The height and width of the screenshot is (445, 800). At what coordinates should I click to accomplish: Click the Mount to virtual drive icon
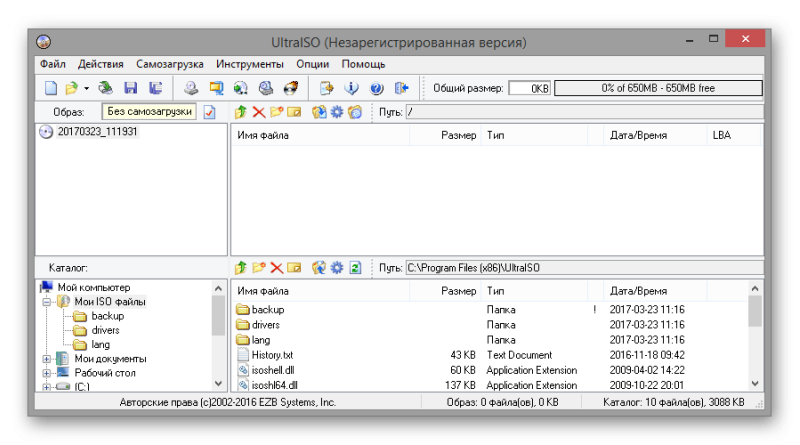(x=266, y=88)
